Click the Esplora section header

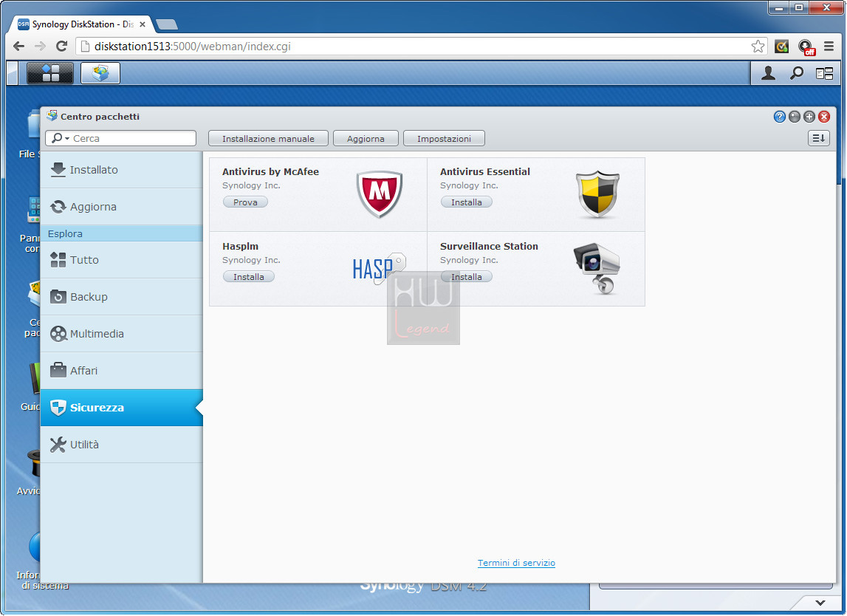(122, 233)
